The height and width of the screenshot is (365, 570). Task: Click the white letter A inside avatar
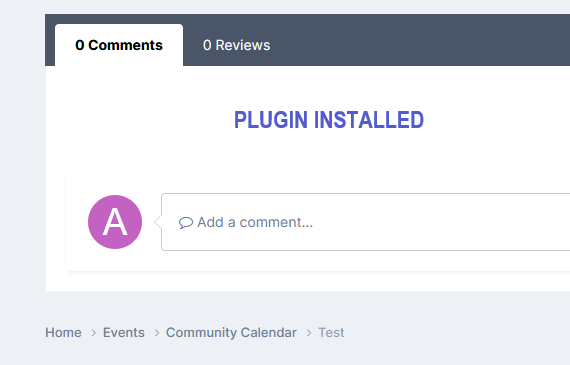coord(115,222)
